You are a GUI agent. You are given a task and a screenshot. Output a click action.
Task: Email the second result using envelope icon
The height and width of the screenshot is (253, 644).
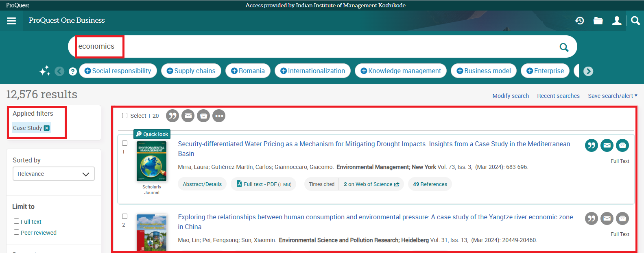[607, 218]
